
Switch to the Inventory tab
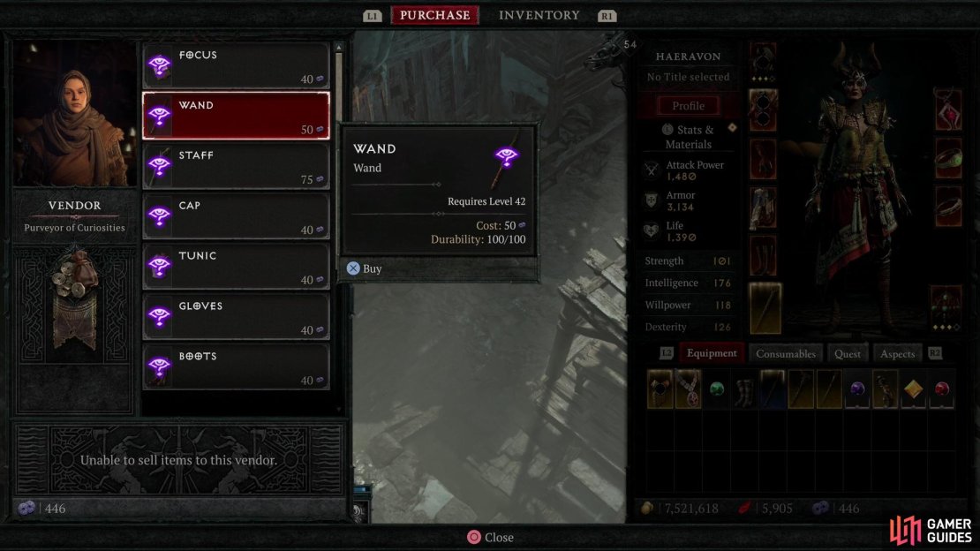(539, 15)
